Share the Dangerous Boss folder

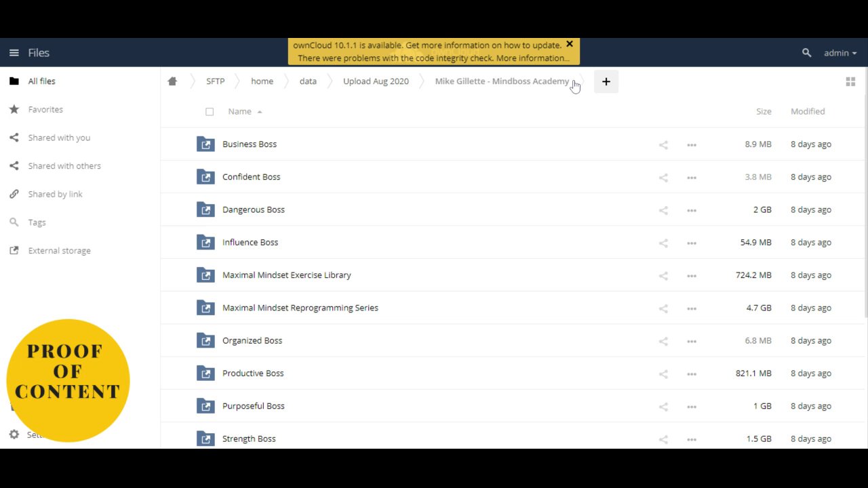[663, 210]
